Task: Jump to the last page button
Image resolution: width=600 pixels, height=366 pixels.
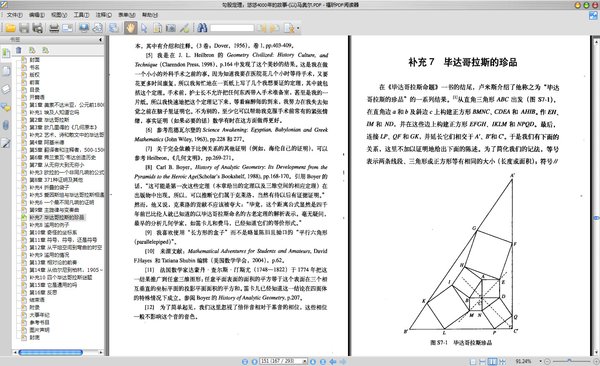Action: click(323, 361)
